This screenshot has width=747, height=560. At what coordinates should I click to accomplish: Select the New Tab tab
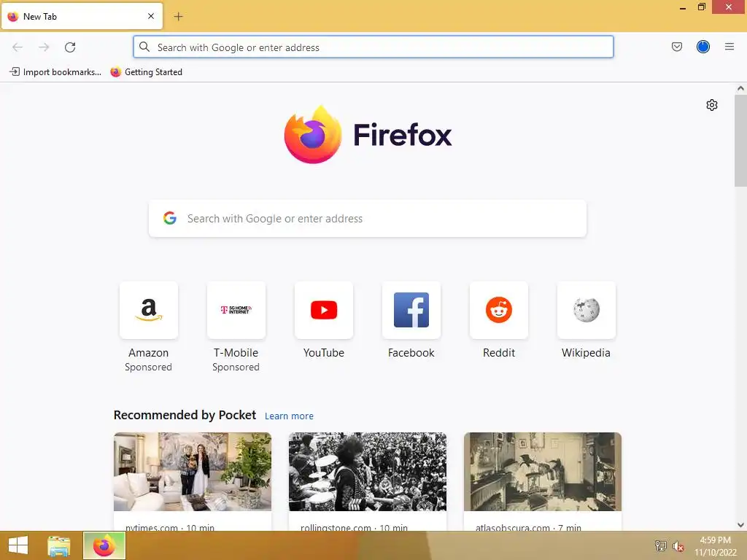(82, 17)
